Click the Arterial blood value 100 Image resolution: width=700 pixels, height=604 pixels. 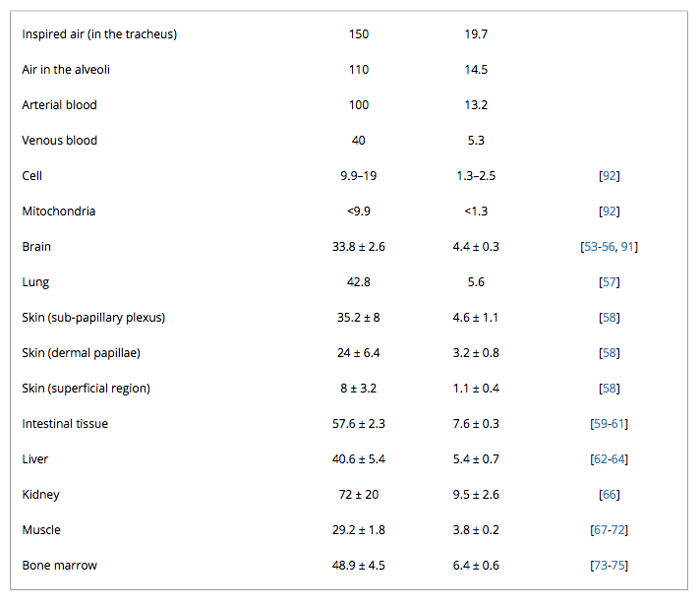[359, 105]
